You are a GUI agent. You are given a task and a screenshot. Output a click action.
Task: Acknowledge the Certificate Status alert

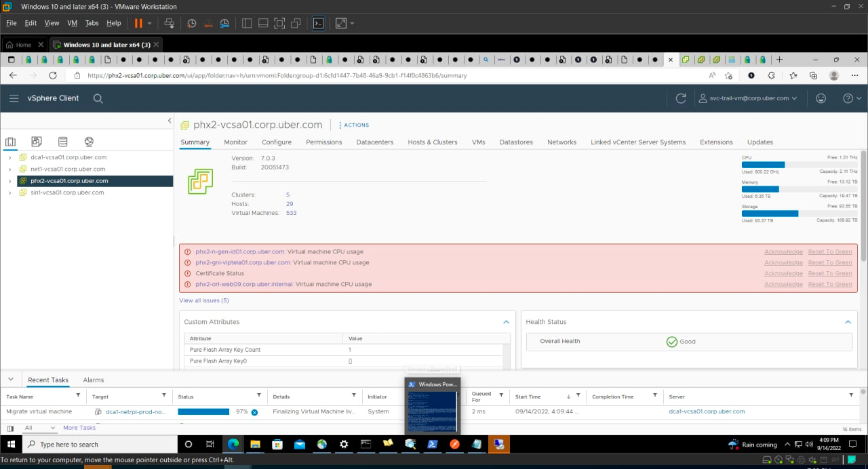tap(783, 273)
